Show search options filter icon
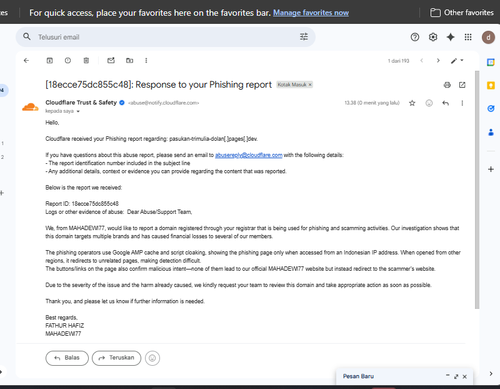The height and width of the screenshot is (389, 500). [x=304, y=37]
